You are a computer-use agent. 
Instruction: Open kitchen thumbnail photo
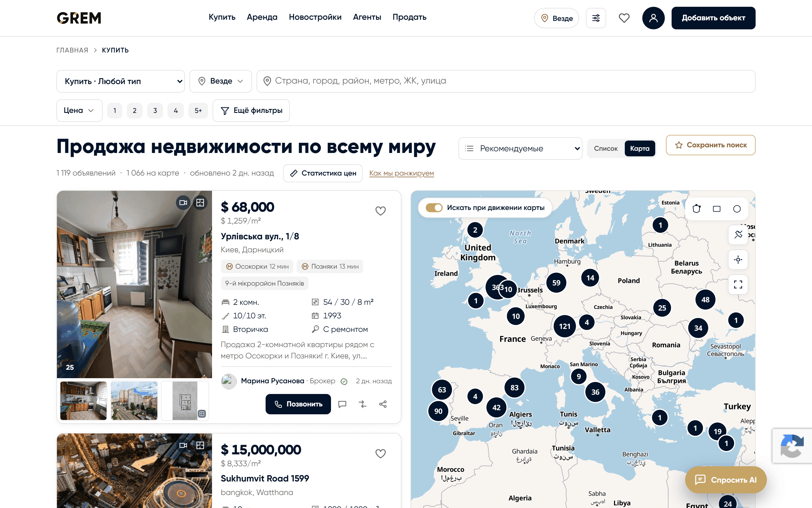[x=83, y=400]
